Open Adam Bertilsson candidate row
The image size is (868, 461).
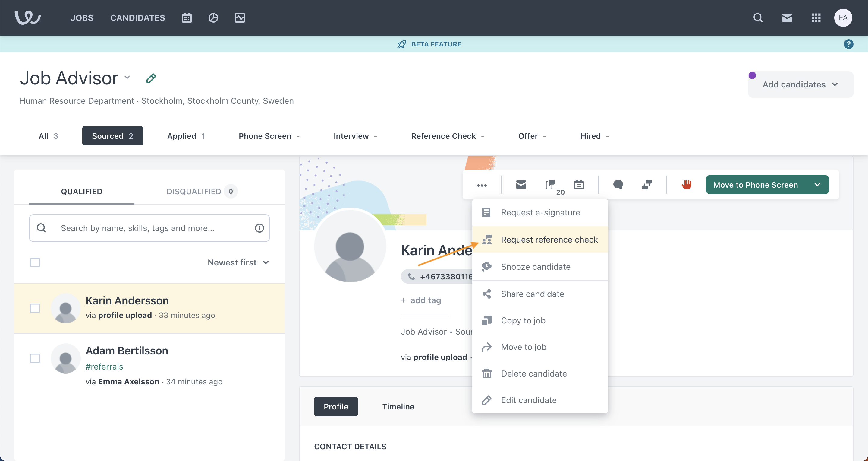(149, 366)
